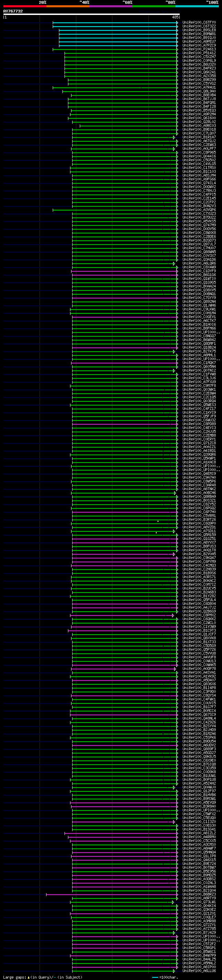Image resolution: width=222 pixels, height=980 pixels.
Task: Select label UniRef100_Q0AWJ0
Action: pyautogui.click(x=199, y=787)
